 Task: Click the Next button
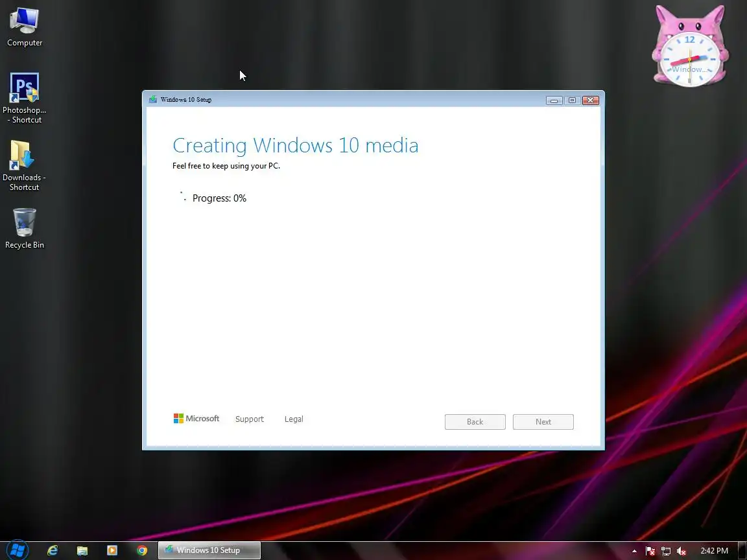click(x=543, y=422)
